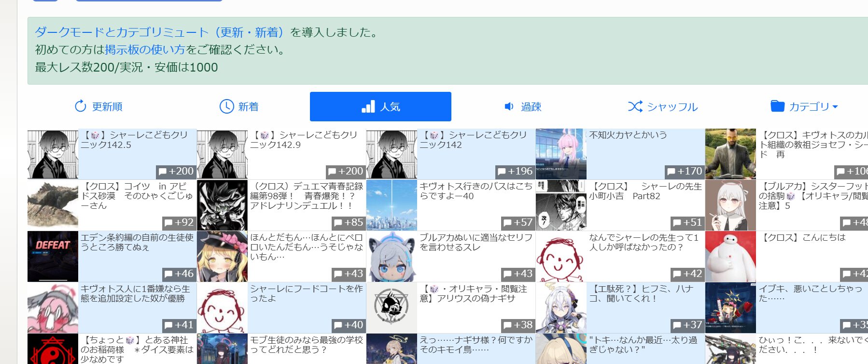
Task: Switch to the 更新順 tab
Action: (98, 106)
